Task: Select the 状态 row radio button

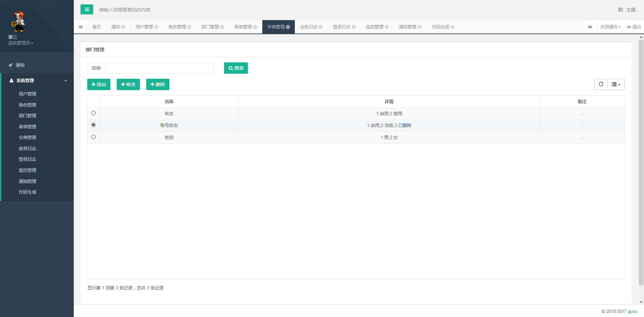Action: [x=93, y=113]
